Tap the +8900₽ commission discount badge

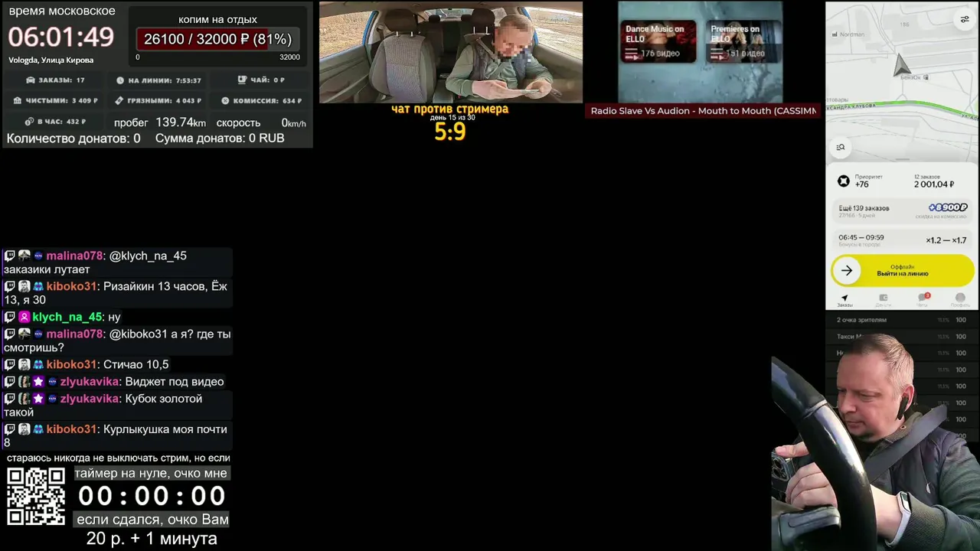point(948,207)
